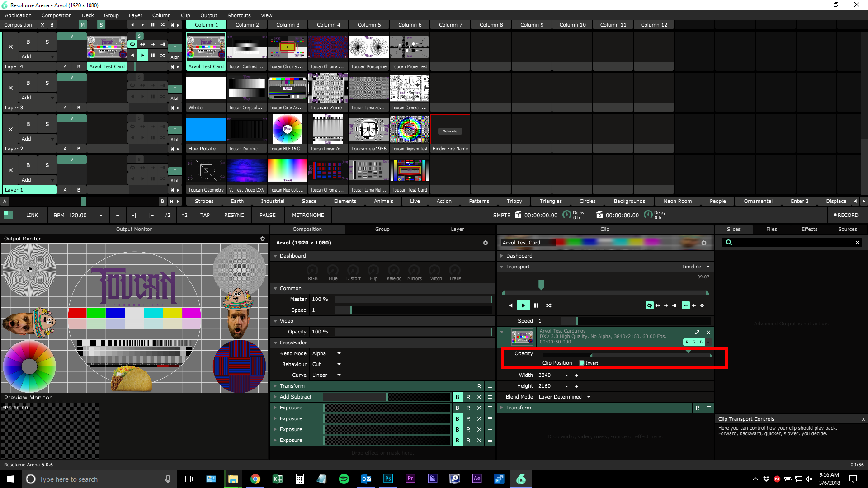Viewport: 868px width, 488px height.
Task: Trigger Column 3 header
Action: [288, 25]
